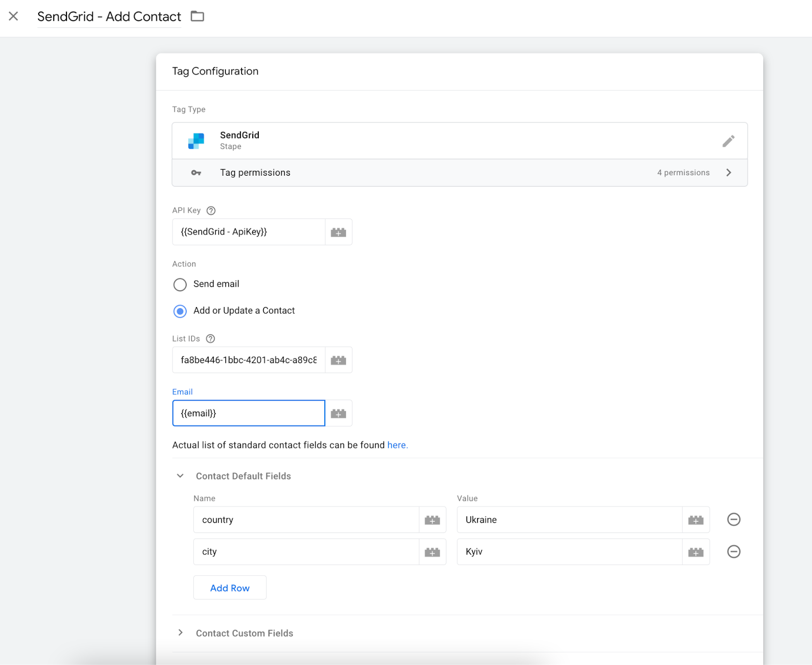812x665 pixels.
Task: Insert variable for city name field
Action: pyautogui.click(x=432, y=552)
